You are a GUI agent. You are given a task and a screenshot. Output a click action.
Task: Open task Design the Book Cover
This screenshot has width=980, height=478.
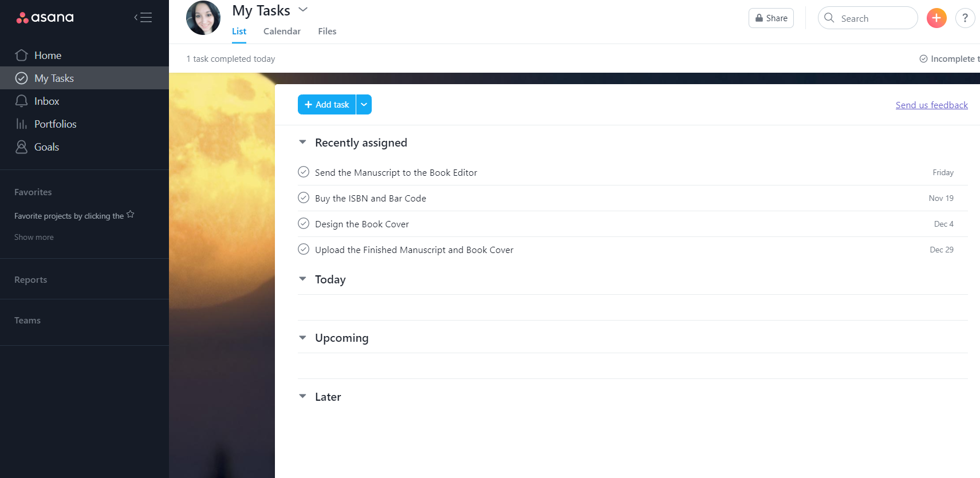[362, 224]
